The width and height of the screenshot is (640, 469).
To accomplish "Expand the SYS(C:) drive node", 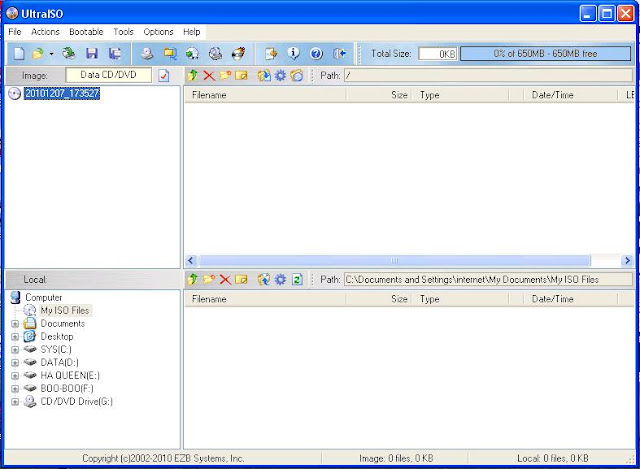I will pyautogui.click(x=15, y=350).
